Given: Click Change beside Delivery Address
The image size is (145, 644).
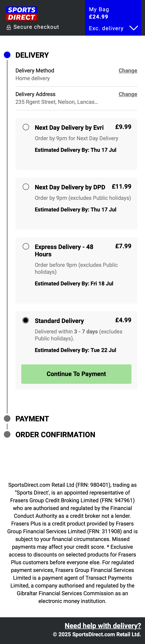Looking at the screenshot, I should (x=128, y=94).
